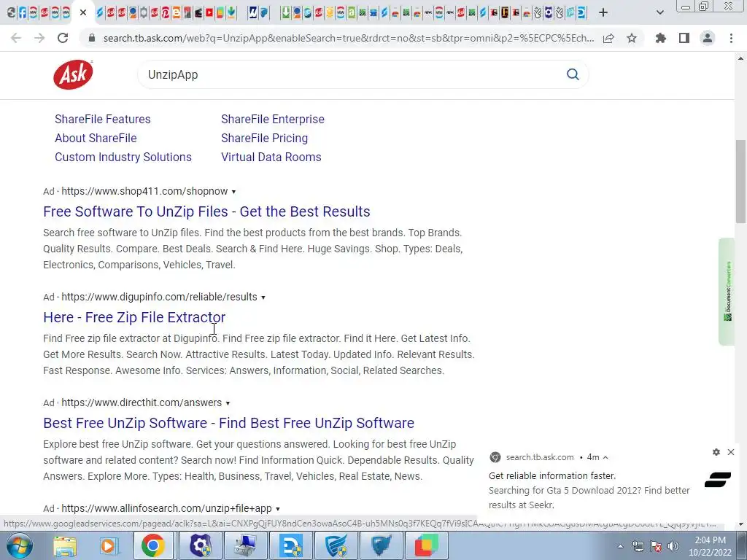
Task: Click Chrome icon in taskbar
Action: click(x=153, y=545)
